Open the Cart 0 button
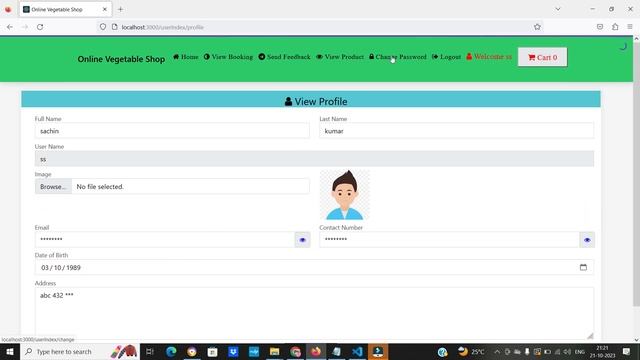640x360 pixels. [x=542, y=57]
